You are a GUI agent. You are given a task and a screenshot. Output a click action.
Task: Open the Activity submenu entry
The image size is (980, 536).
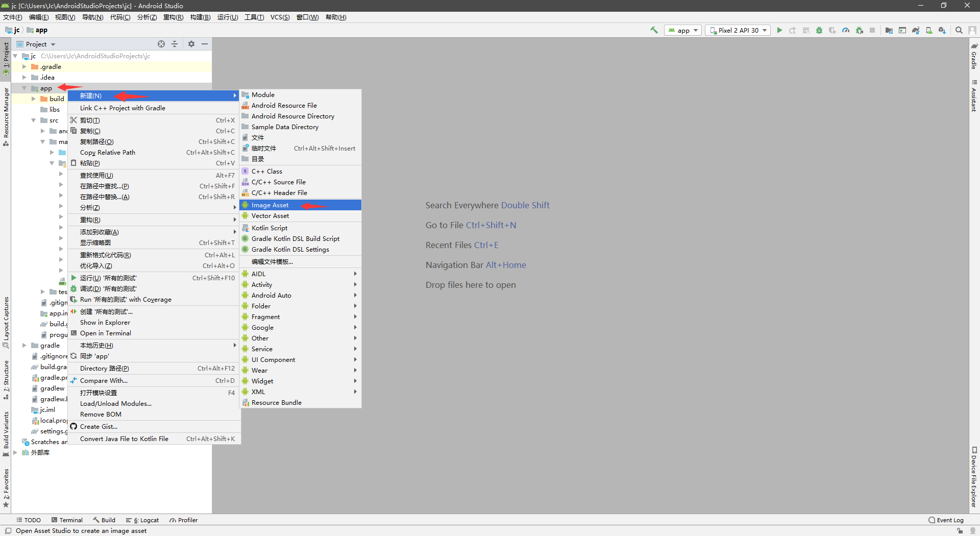(301, 284)
